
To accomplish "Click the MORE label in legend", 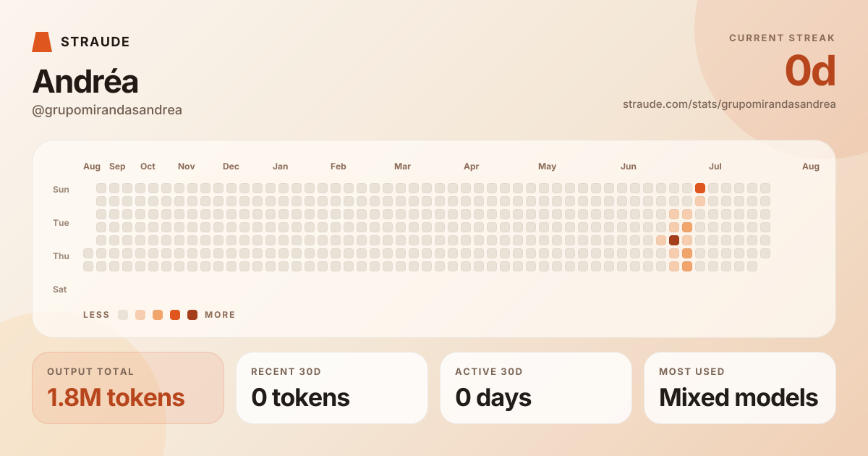I will pos(220,315).
